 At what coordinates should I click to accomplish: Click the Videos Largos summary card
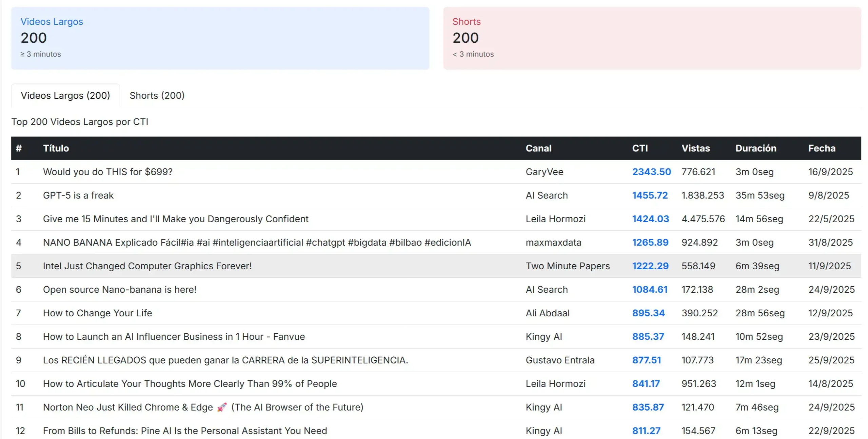[220, 38]
